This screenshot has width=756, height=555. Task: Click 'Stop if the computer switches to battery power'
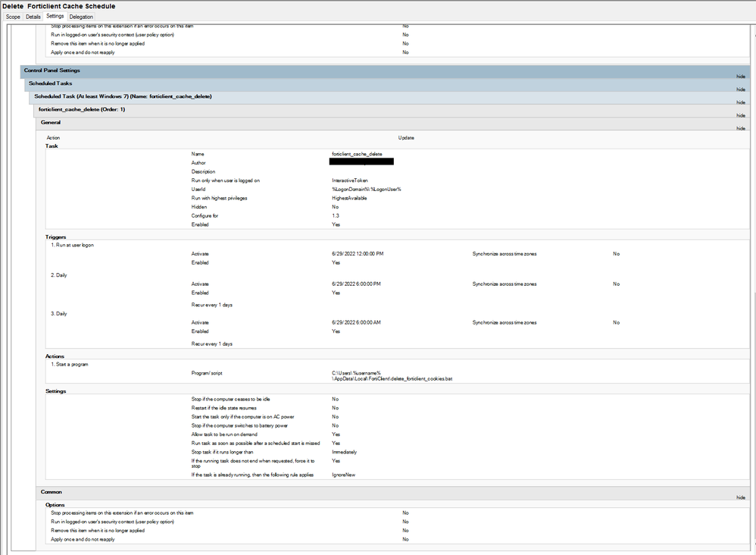(x=239, y=425)
